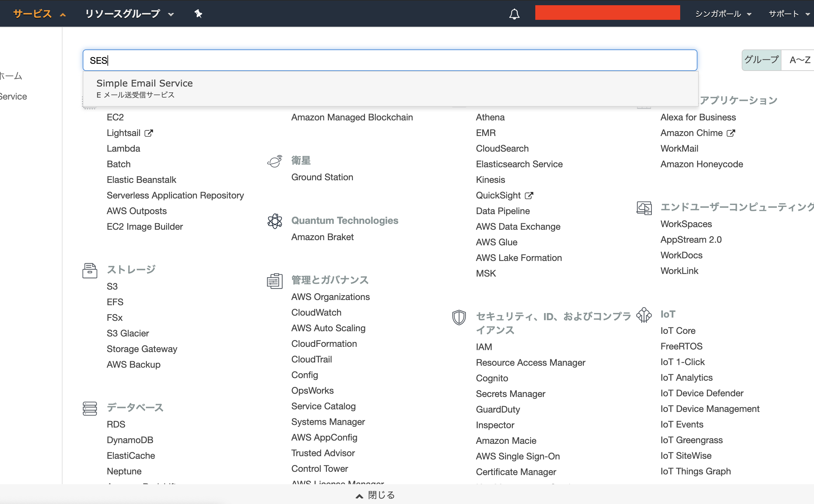
Task: Click the database category icon
Action: pos(90,408)
